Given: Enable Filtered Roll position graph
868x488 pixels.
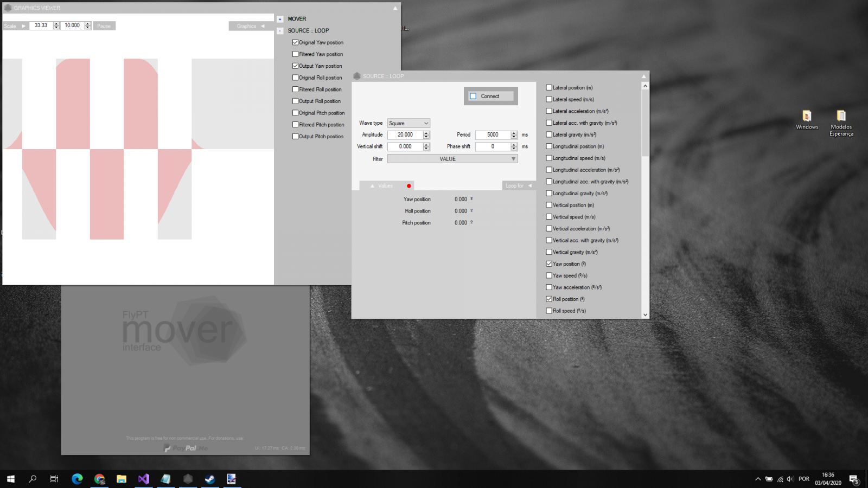Looking at the screenshot, I should pos(296,89).
